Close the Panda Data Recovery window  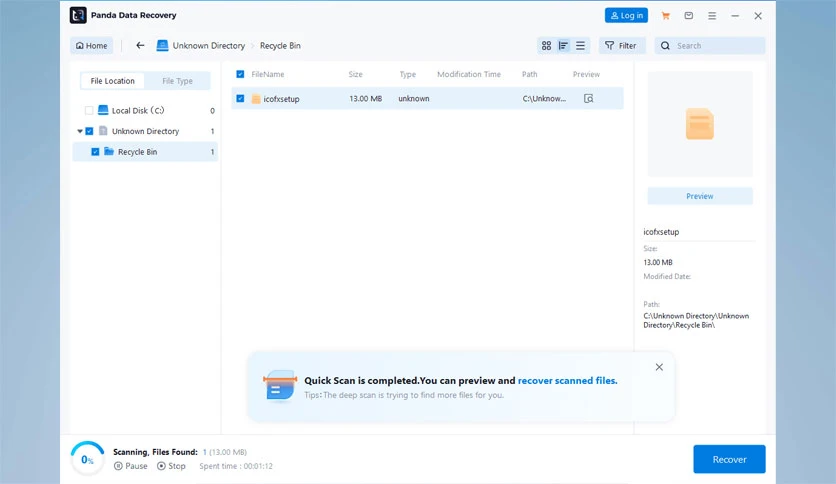[758, 16]
